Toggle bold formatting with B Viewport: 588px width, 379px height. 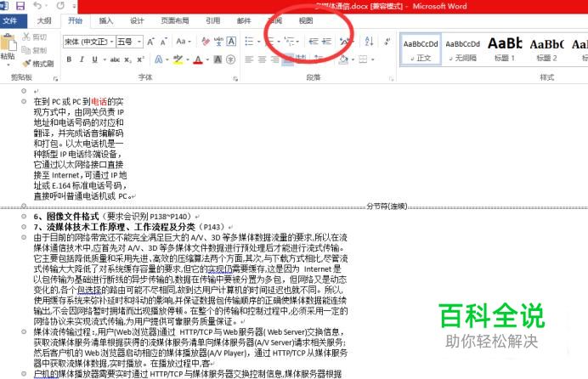69,59
